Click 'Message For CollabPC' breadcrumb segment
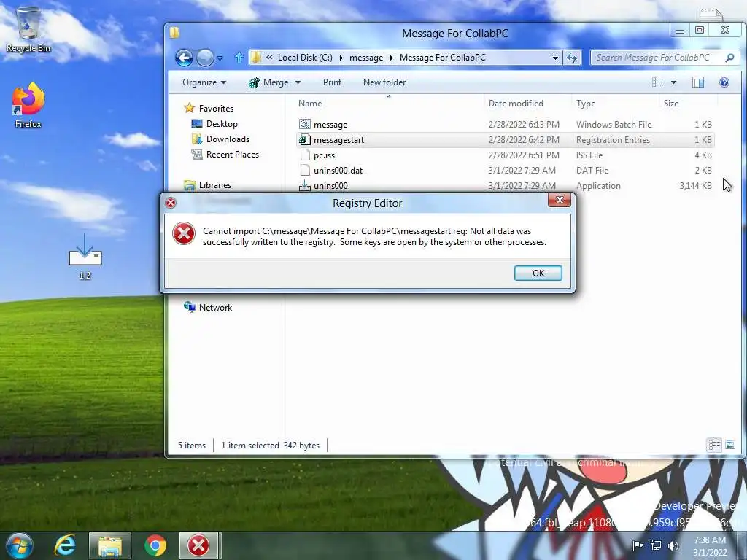This screenshot has width=747, height=560. tap(443, 58)
